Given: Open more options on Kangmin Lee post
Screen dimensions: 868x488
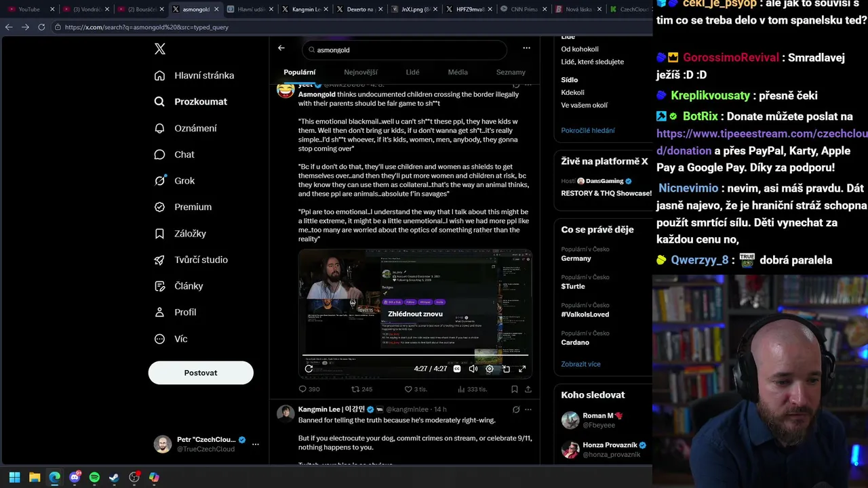Looking at the screenshot, I should [x=528, y=409].
